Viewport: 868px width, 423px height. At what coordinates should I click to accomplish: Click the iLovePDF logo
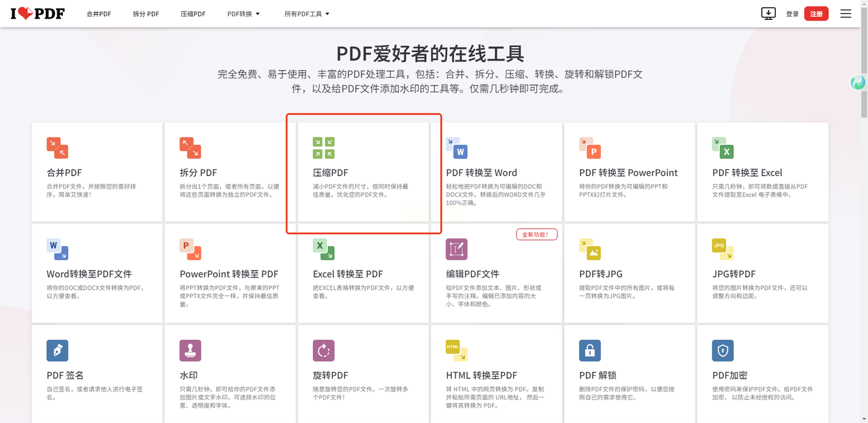[x=37, y=13]
